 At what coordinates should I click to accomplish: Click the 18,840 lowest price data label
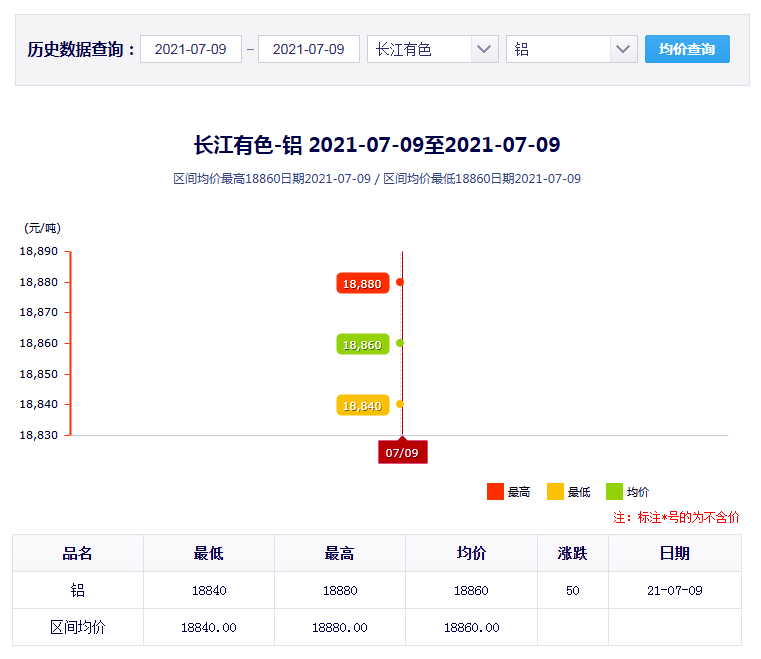[x=363, y=405]
